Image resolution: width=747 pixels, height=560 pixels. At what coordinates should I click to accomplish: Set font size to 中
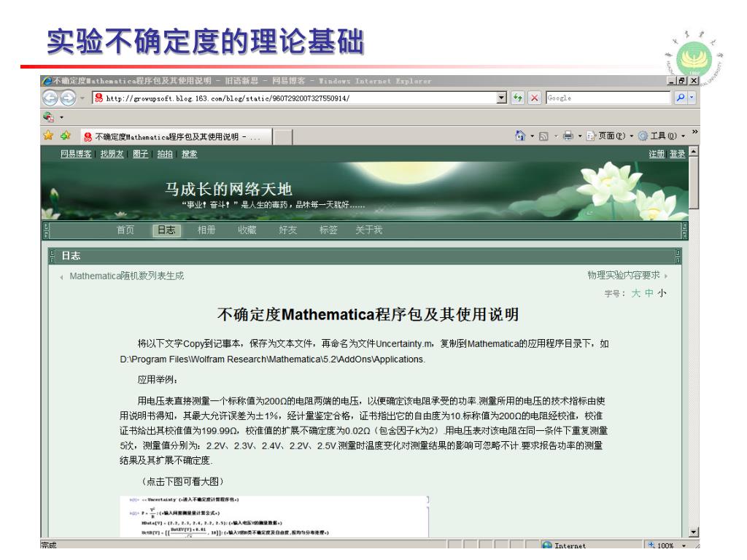click(x=649, y=293)
